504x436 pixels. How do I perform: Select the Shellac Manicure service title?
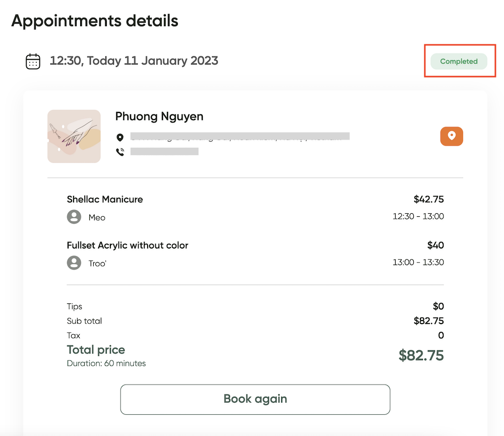105,200
